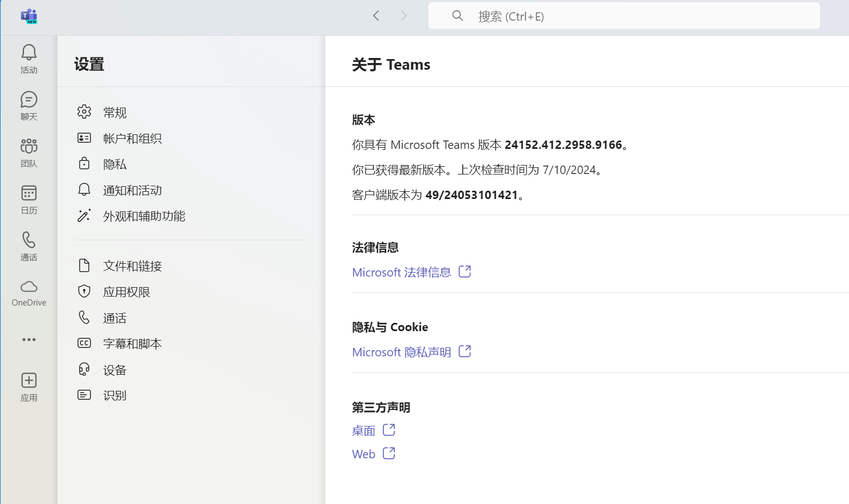Click external-link icon beside Microsoft 法律信息
Image resolution: width=849 pixels, height=504 pixels.
coord(465,272)
